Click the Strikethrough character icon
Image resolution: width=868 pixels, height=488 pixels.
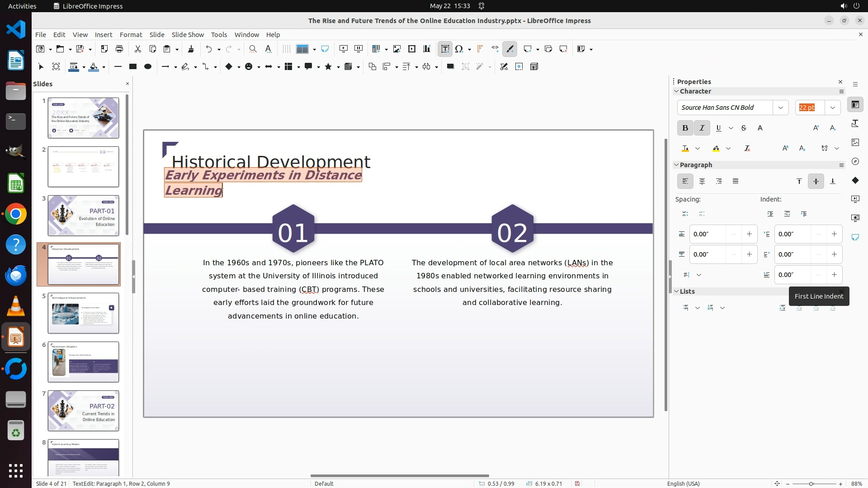click(743, 128)
